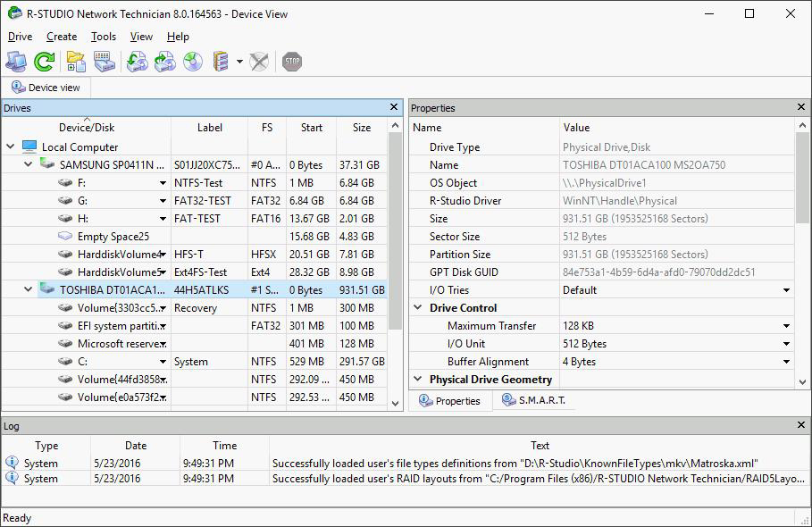
Task: Collapse the Drive Control property group
Action: click(418, 307)
